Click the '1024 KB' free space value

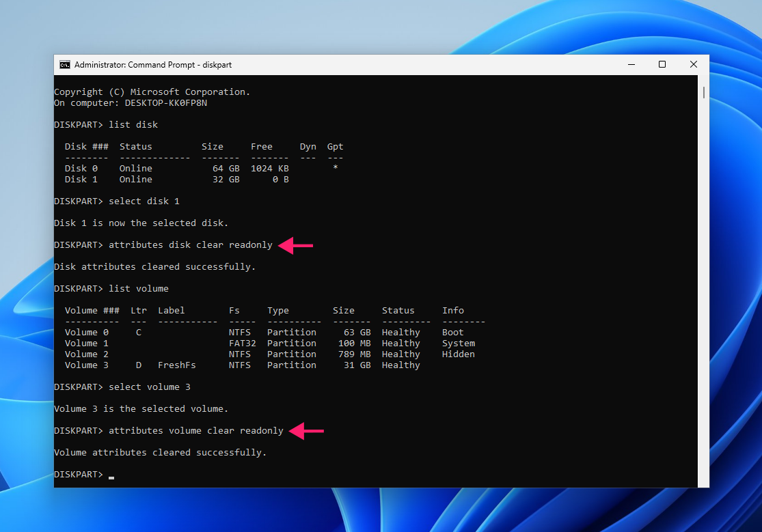tap(270, 169)
